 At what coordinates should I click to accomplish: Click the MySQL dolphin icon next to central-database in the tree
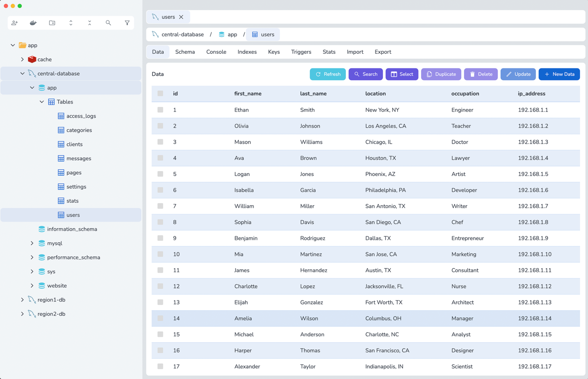pos(32,73)
